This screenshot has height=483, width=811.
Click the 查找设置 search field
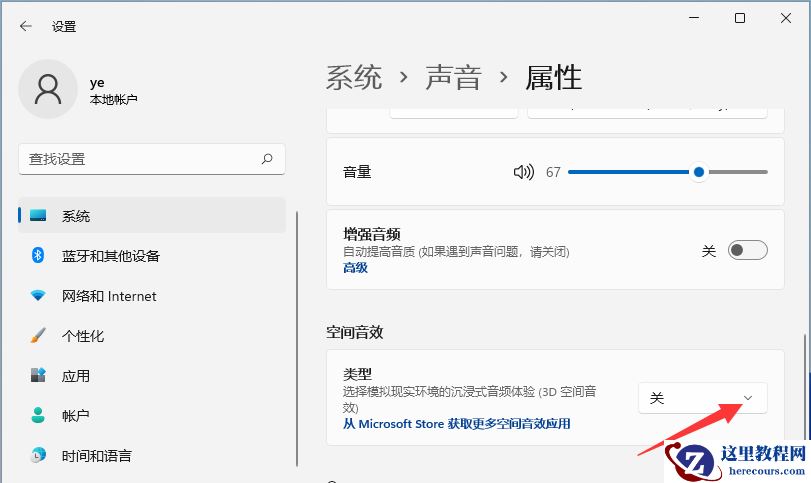152,159
